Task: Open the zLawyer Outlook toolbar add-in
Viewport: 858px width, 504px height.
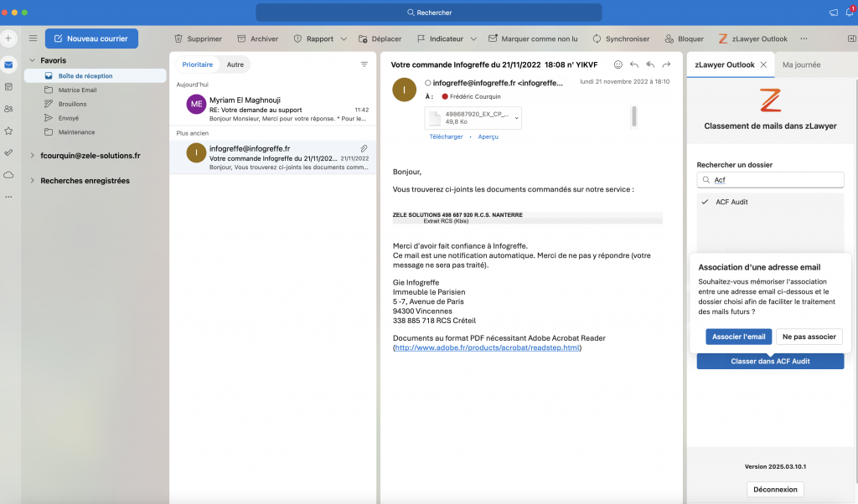Action: tap(752, 39)
